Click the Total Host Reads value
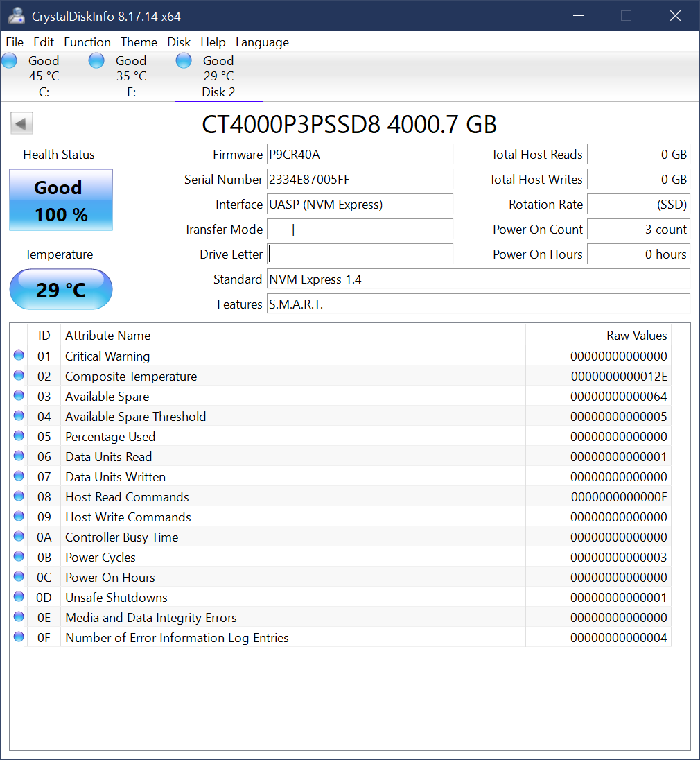This screenshot has height=760, width=700. coord(639,155)
